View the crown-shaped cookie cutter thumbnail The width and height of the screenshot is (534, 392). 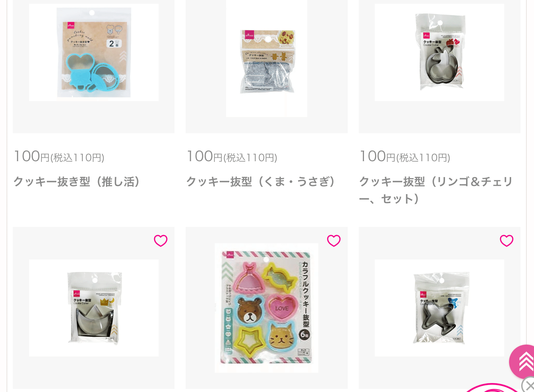pyautogui.click(x=94, y=308)
